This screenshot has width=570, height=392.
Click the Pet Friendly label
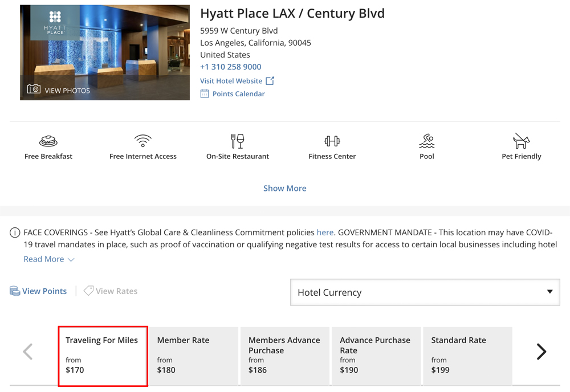(522, 156)
